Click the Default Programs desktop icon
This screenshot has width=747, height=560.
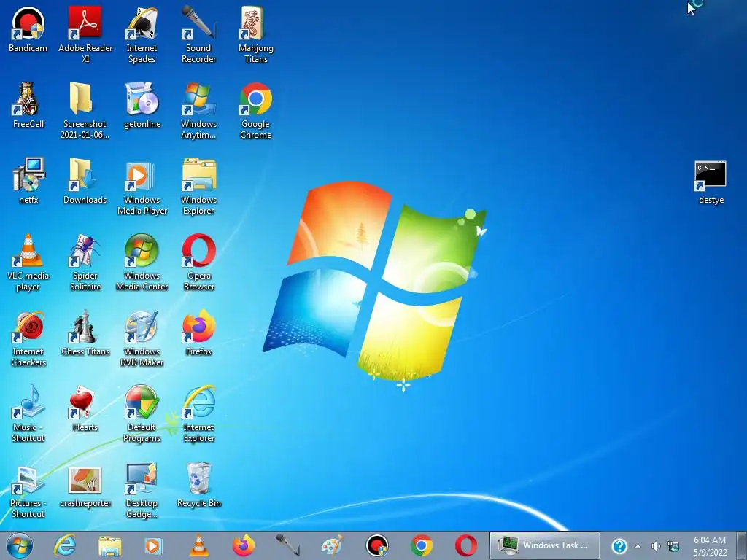(142, 414)
